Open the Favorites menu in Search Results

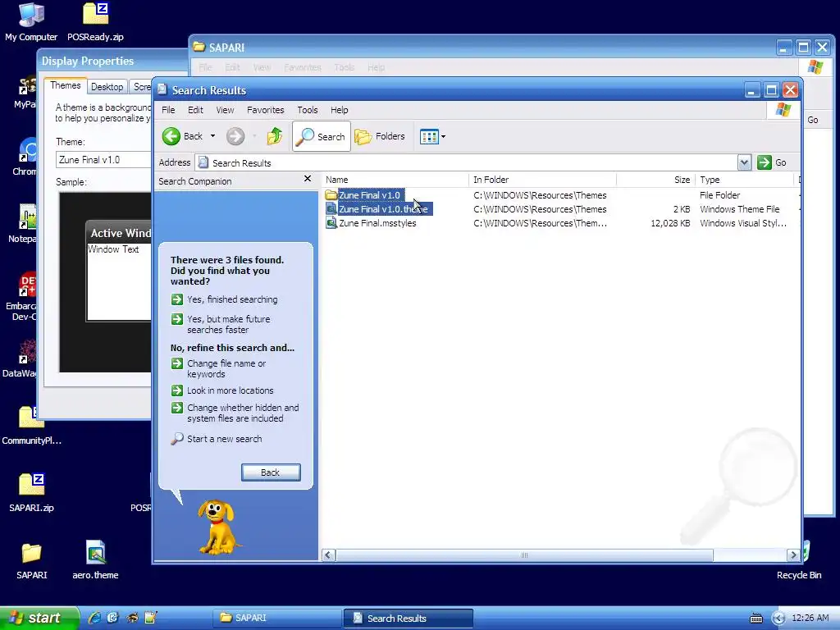(265, 110)
